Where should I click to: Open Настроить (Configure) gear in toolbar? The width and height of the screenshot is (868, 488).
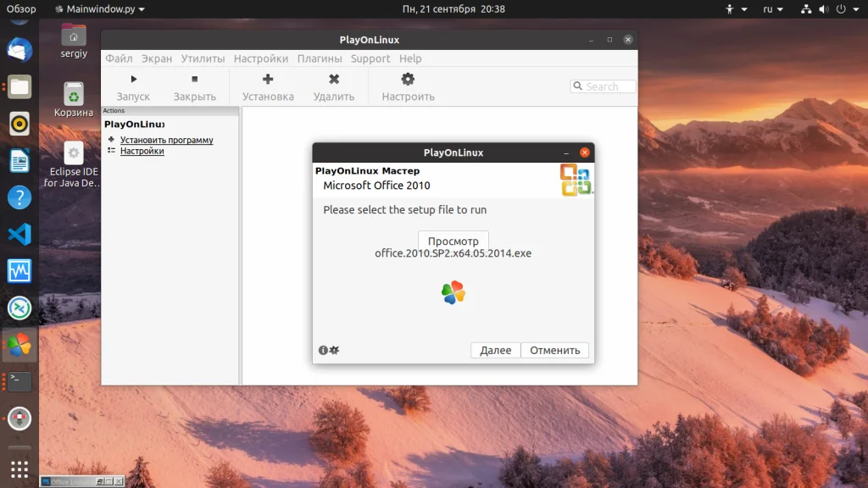click(408, 87)
